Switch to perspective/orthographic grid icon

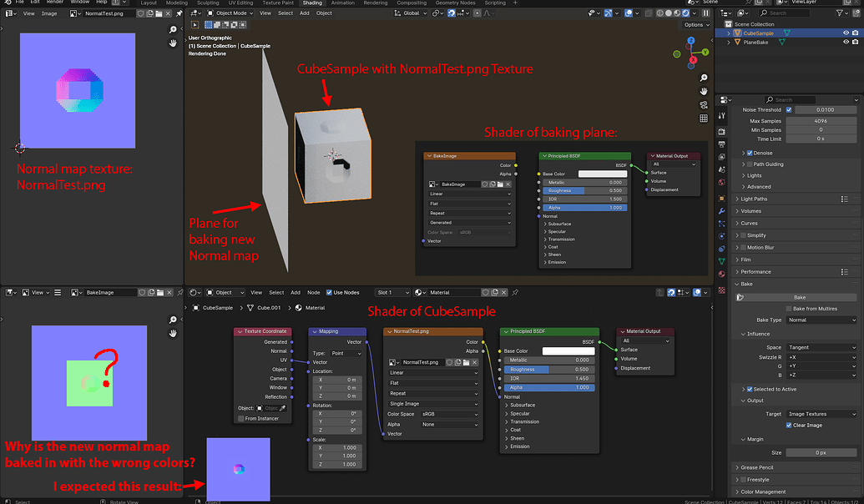tap(704, 118)
